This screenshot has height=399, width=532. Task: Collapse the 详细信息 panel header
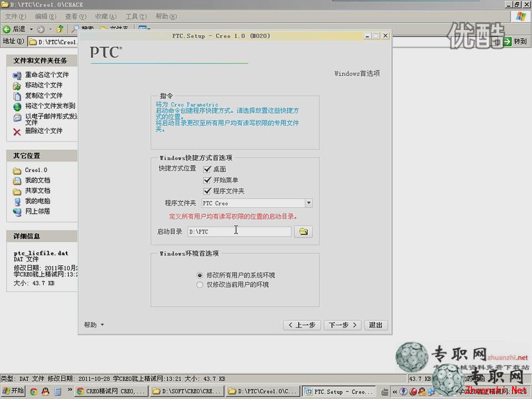tap(42, 236)
